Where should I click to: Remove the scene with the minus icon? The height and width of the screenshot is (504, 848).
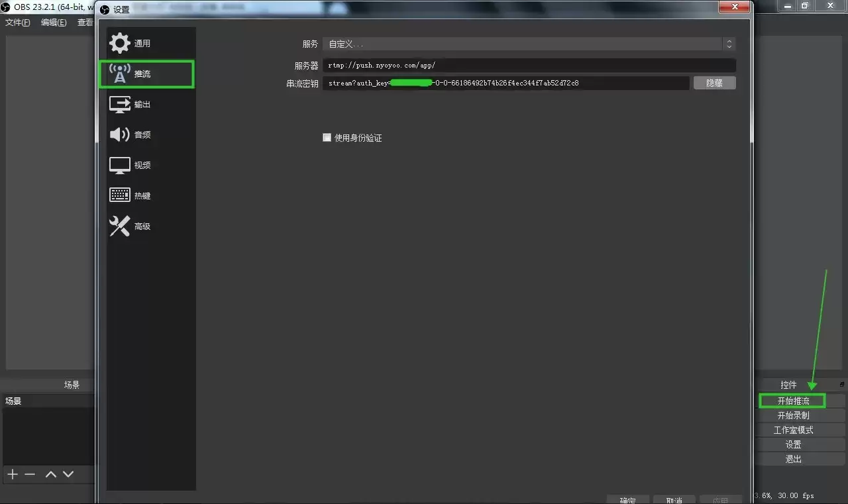coord(30,474)
